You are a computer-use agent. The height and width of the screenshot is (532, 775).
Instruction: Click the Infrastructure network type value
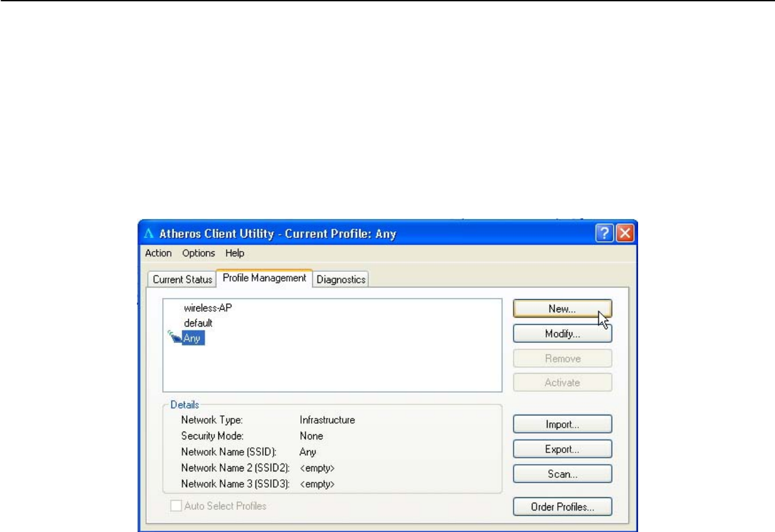pyautogui.click(x=327, y=420)
